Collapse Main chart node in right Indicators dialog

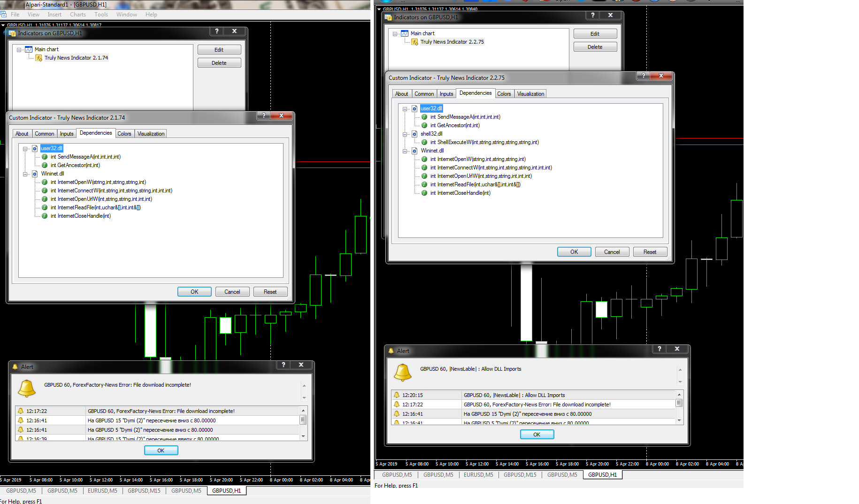pyautogui.click(x=395, y=34)
